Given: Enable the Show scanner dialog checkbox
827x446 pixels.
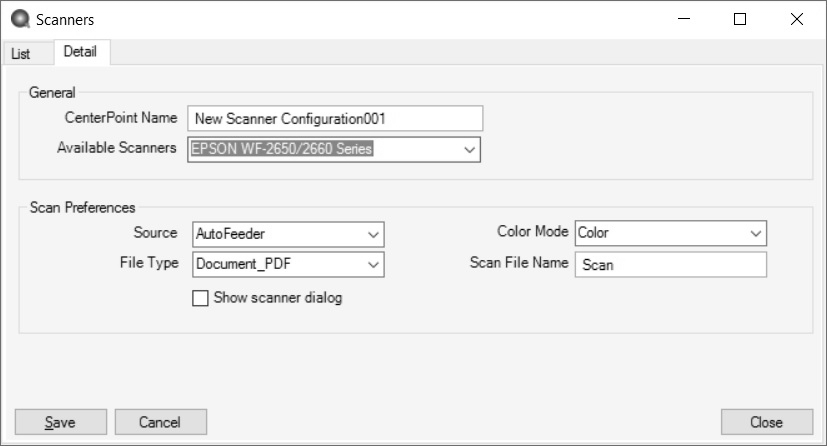Looking at the screenshot, I should 200,298.
